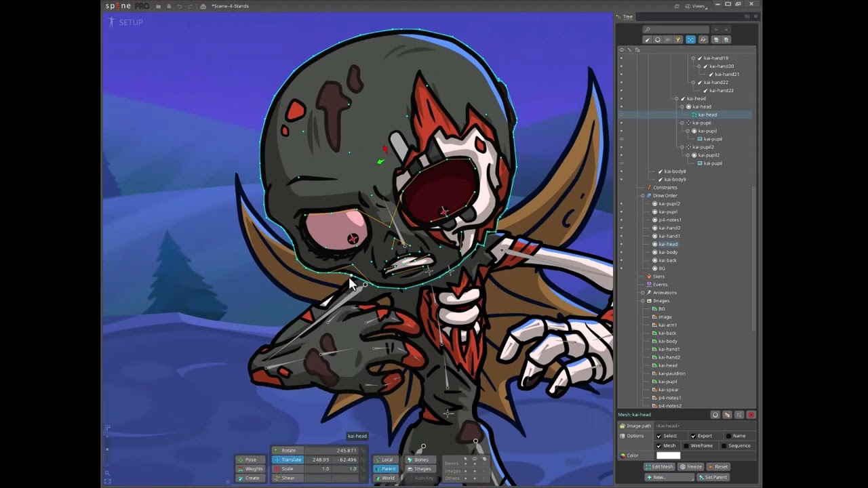Toggle the Mesh checkbox
This screenshot has width=868, height=488.
pos(658,446)
